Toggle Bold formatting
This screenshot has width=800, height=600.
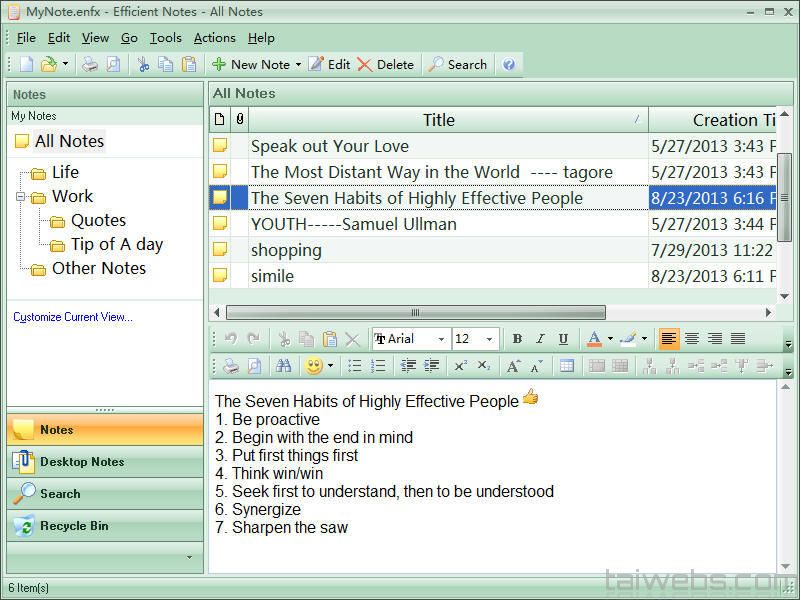517,339
